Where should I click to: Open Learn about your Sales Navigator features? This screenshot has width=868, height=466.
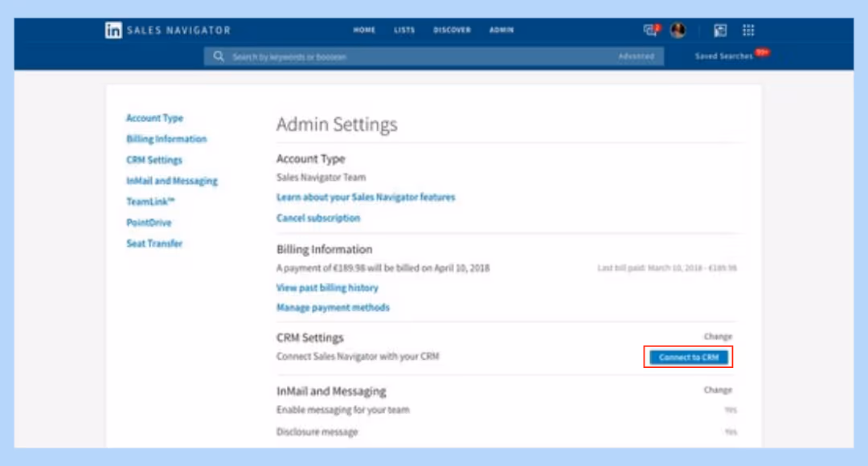click(366, 197)
